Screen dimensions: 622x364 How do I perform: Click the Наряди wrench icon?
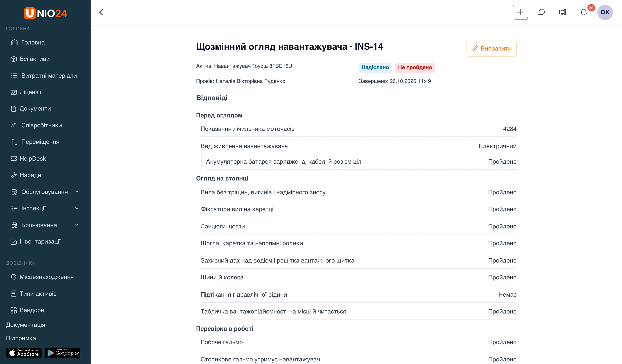[14, 175]
